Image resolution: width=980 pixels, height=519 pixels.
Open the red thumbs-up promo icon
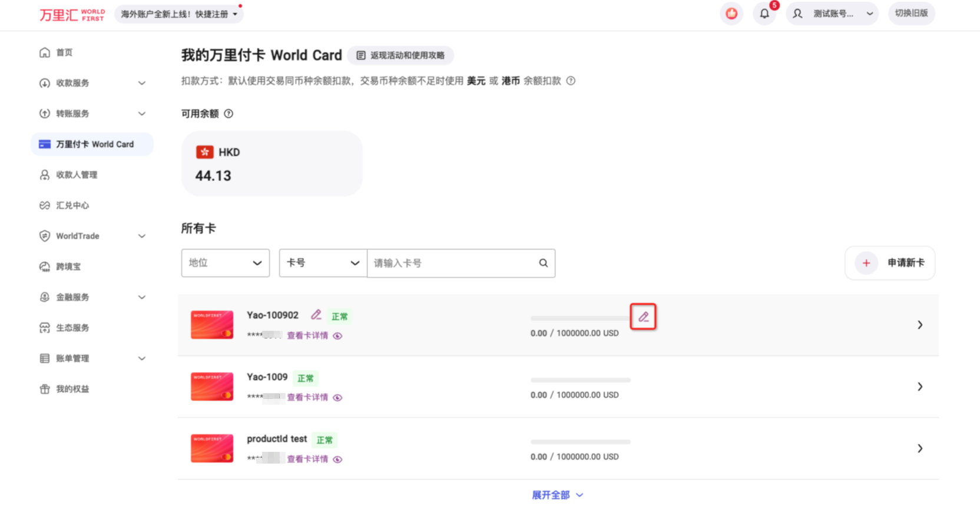point(731,14)
